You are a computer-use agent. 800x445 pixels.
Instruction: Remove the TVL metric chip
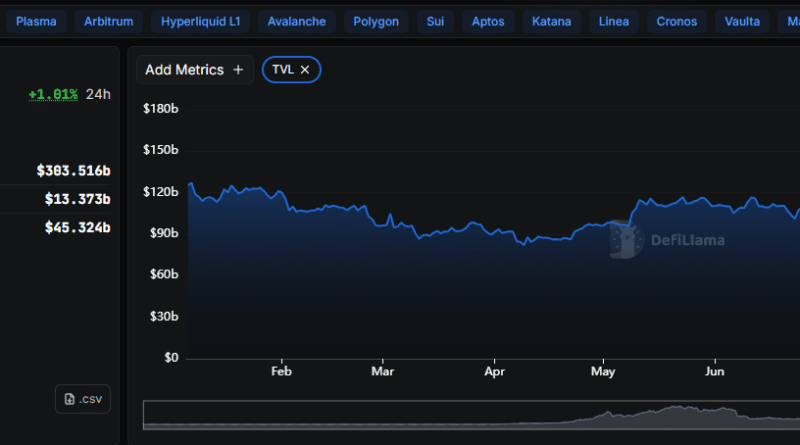click(305, 69)
